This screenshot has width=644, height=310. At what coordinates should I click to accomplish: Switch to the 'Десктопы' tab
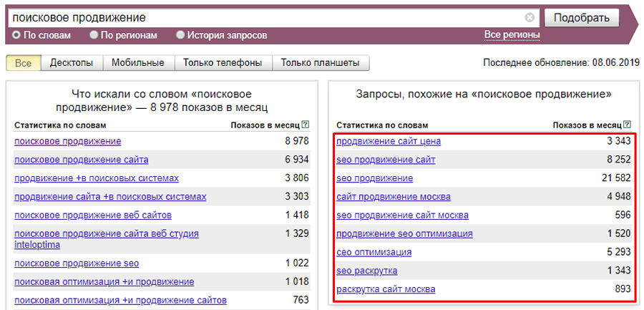click(x=72, y=63)
